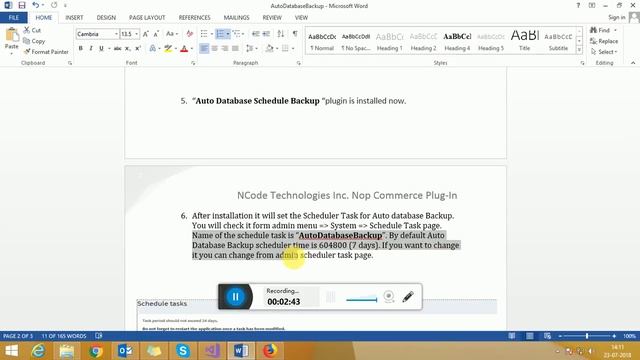Switch to the DESIGN tab
The height and width of the screenshot is (360, 640).
tap(106, 18)
